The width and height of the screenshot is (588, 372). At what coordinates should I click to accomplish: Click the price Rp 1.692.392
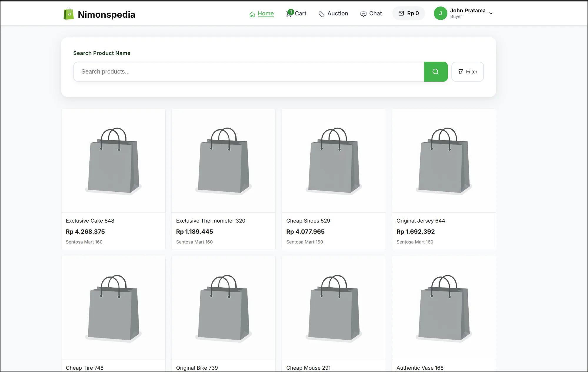[x=416, y=232]
